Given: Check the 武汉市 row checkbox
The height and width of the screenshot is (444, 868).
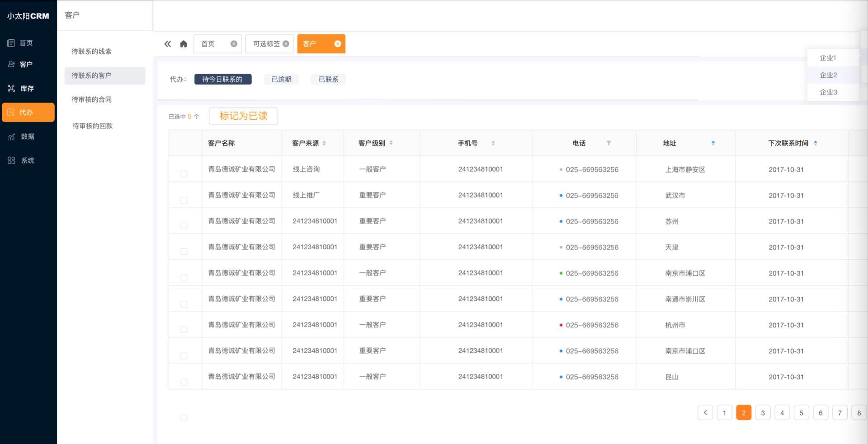Looking at the screenshot, I should [x=184, y=200].
